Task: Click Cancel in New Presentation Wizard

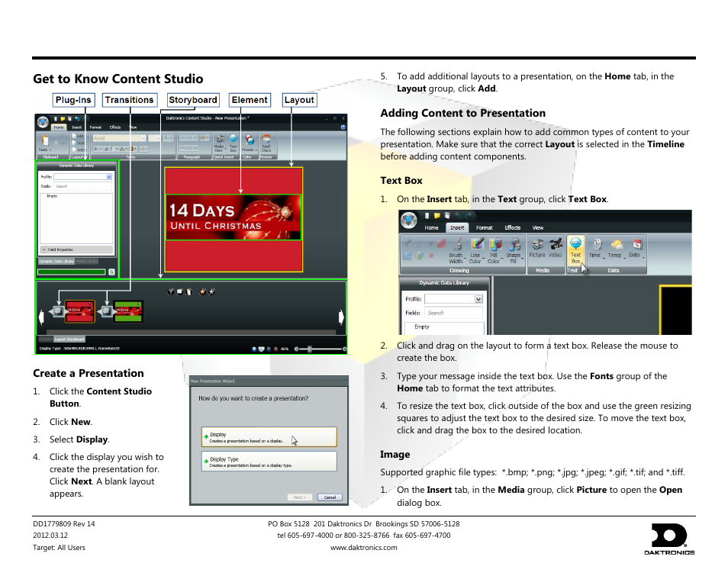Action: [330, 497]
